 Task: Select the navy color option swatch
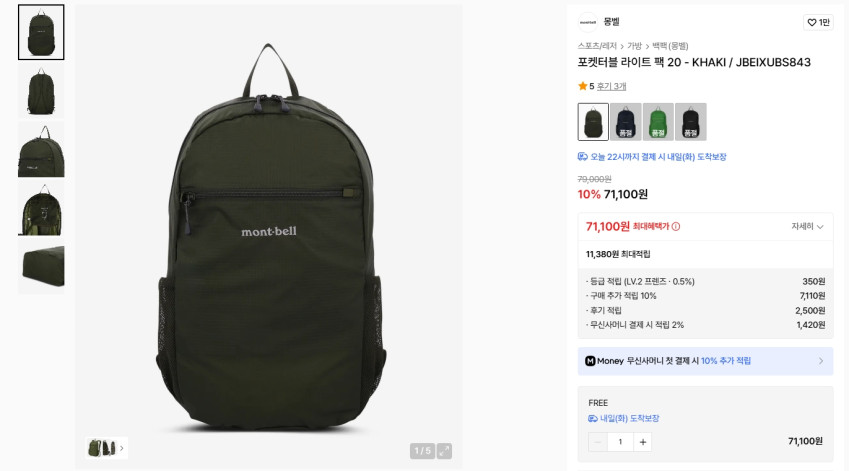click(x=625, y=122)
